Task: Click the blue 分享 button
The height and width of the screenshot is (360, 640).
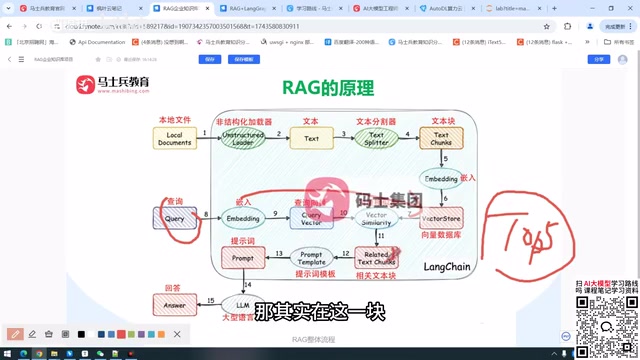Action: (599, 59)
